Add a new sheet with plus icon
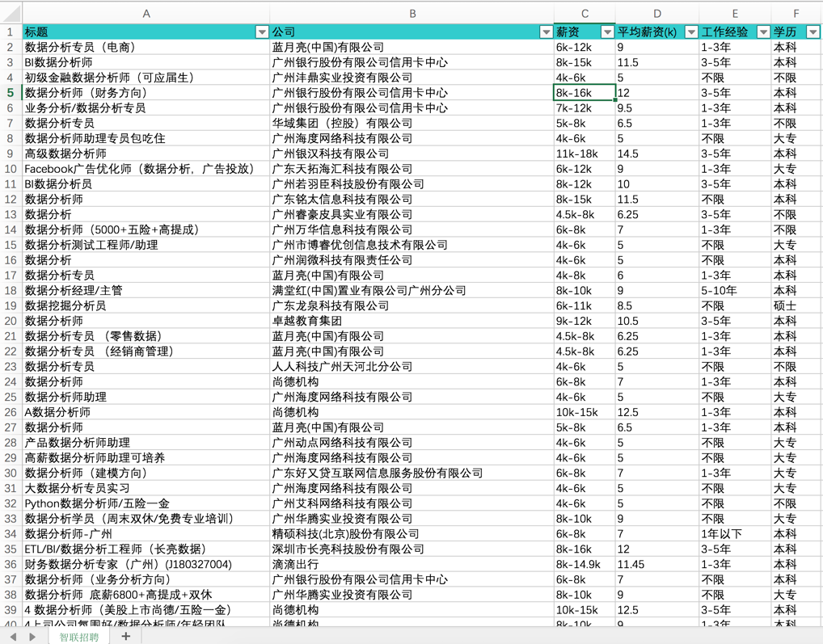The image size is (823, 644). point(126,636)
